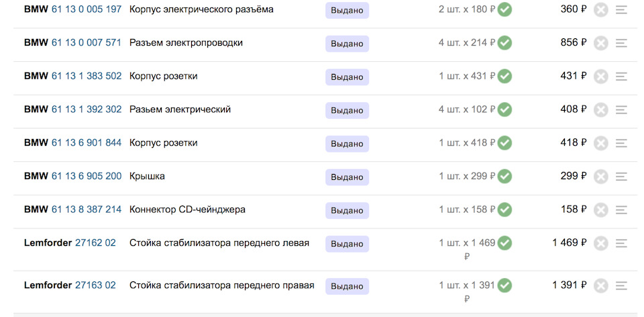Click green checkmark for Корпус электрического разъёма
644x317 pixels.
click(504, 10)
